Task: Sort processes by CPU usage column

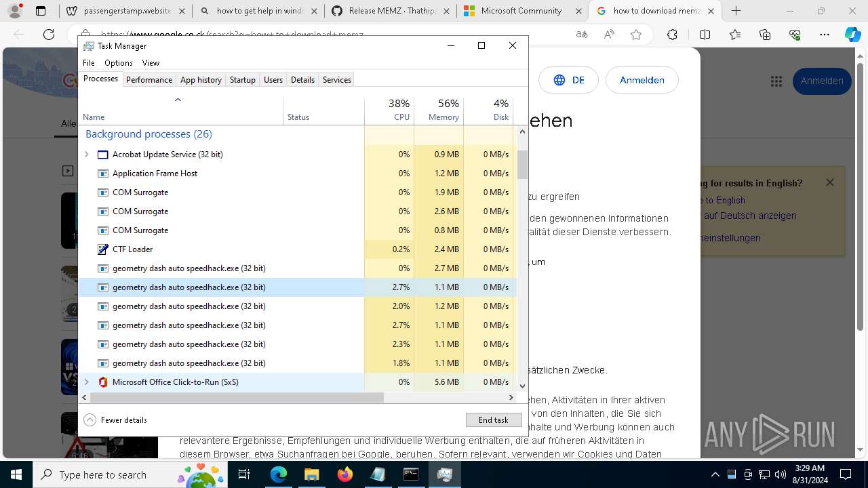Action: click(389, 110)
